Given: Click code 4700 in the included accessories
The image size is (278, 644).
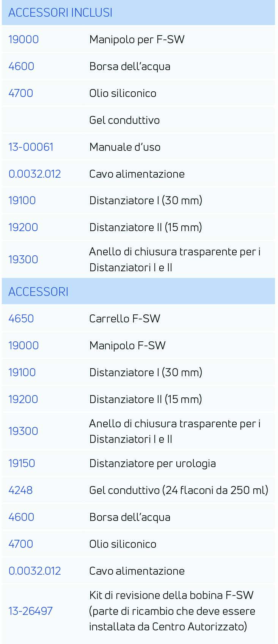Looking at the screenshot, I should 21,93.
